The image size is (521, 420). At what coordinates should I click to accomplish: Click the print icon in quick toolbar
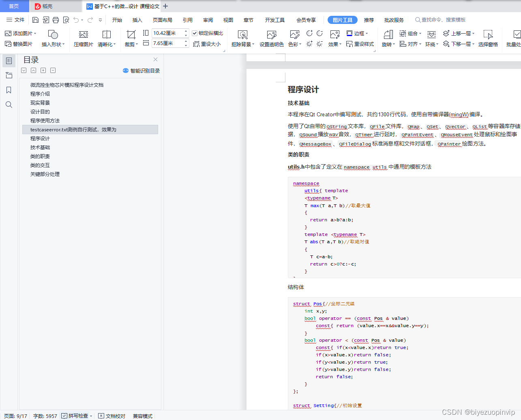click(56, 20)
